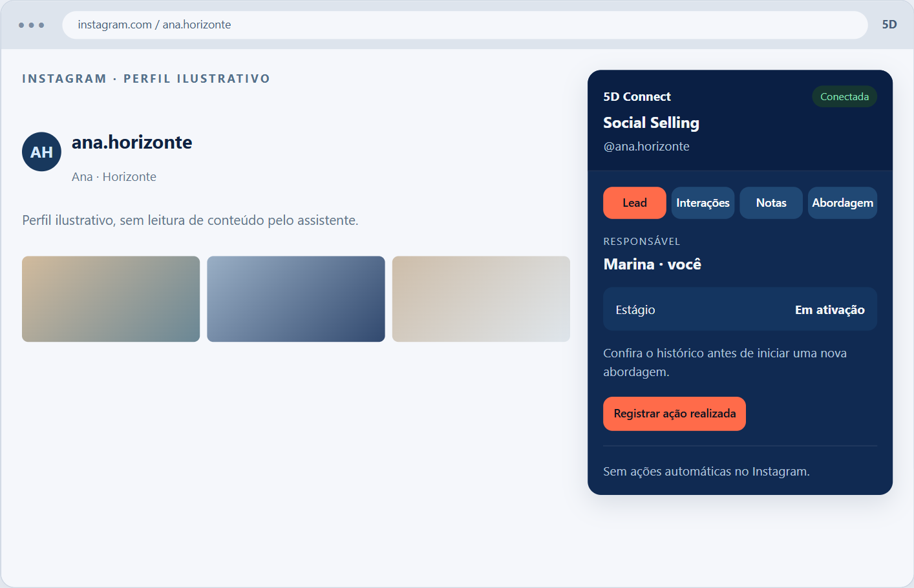Image resolution: width=914 pixels, height=588 pixels.
Task: Click the Confira o histórico hint text
Action: 725,362
